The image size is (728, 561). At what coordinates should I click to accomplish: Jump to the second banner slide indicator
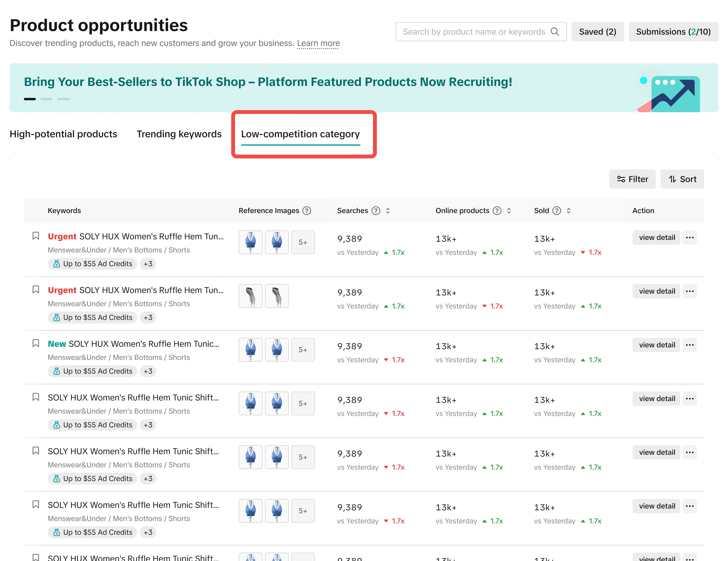(x=47, y=99)
